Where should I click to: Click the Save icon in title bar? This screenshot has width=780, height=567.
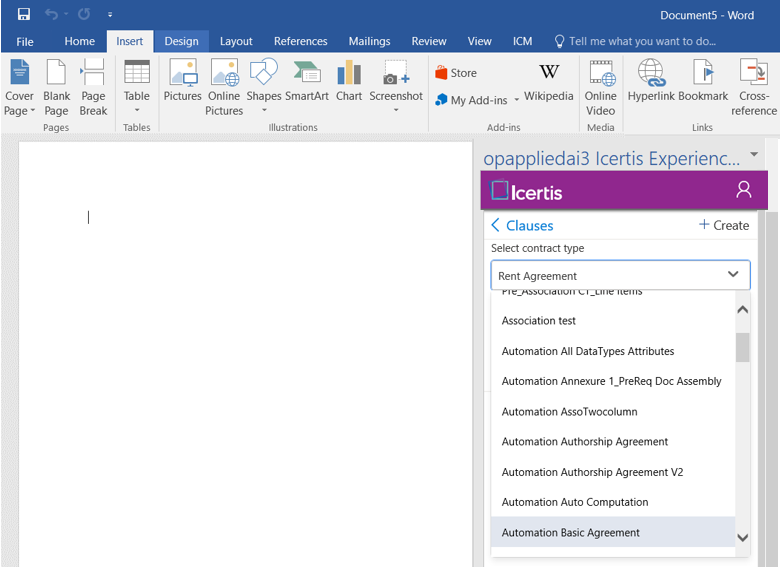point(23,15)
